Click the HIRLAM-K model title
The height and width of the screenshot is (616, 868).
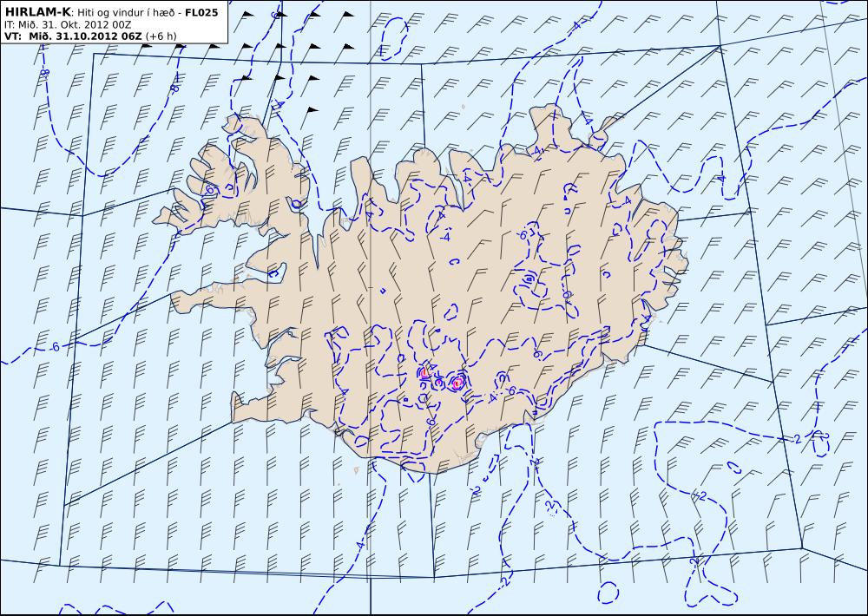37,12
